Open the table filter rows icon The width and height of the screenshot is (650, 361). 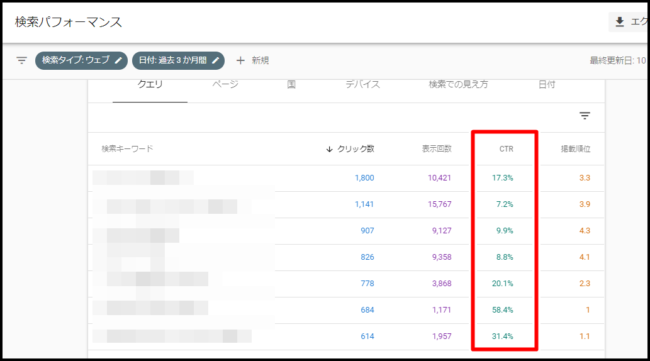(585, 116)
